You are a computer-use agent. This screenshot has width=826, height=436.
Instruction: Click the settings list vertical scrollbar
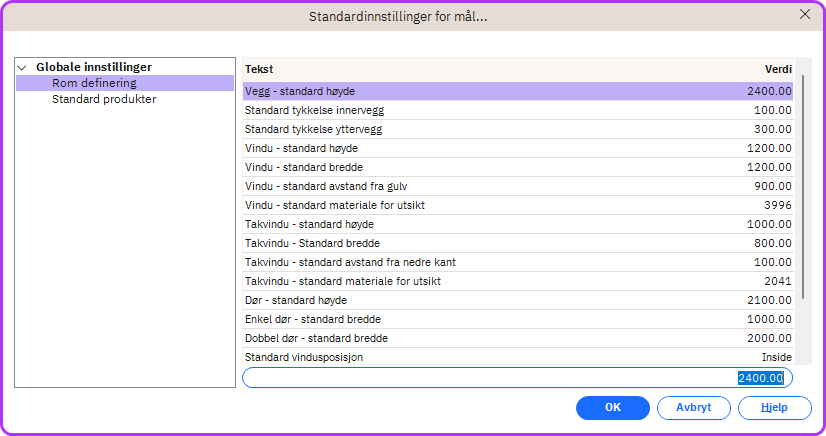(802, 190)
